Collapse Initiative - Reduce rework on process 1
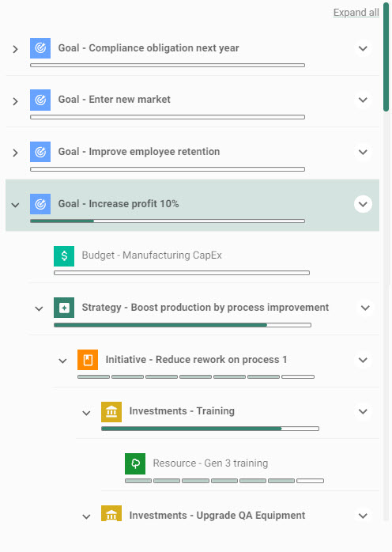This screenshot has height=552, width=392. (x=62, y=361)
